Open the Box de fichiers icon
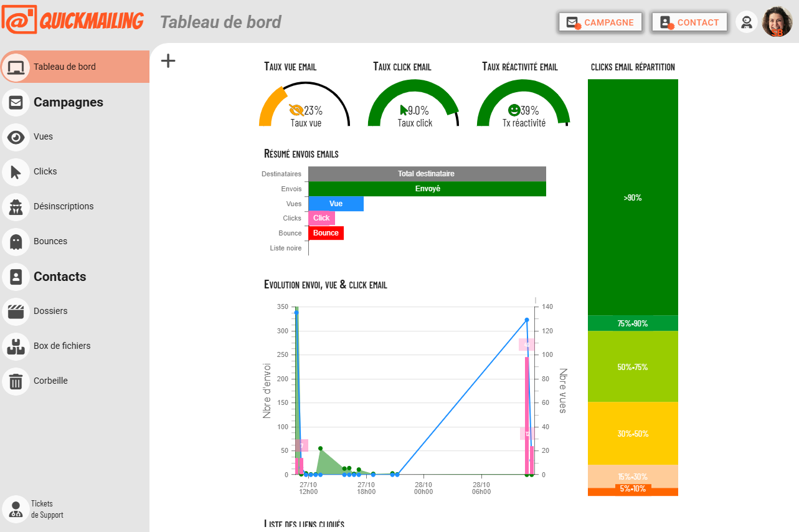This screenshot has width=799, height=532. click(x=16, y=346)
